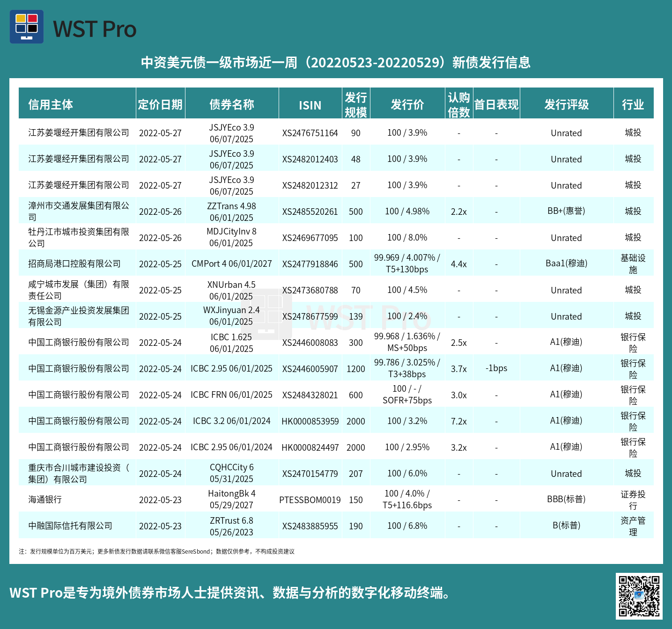Click issuer 海通银行
Viewport: 672px width, 629px height.
[x=45, y=500]
